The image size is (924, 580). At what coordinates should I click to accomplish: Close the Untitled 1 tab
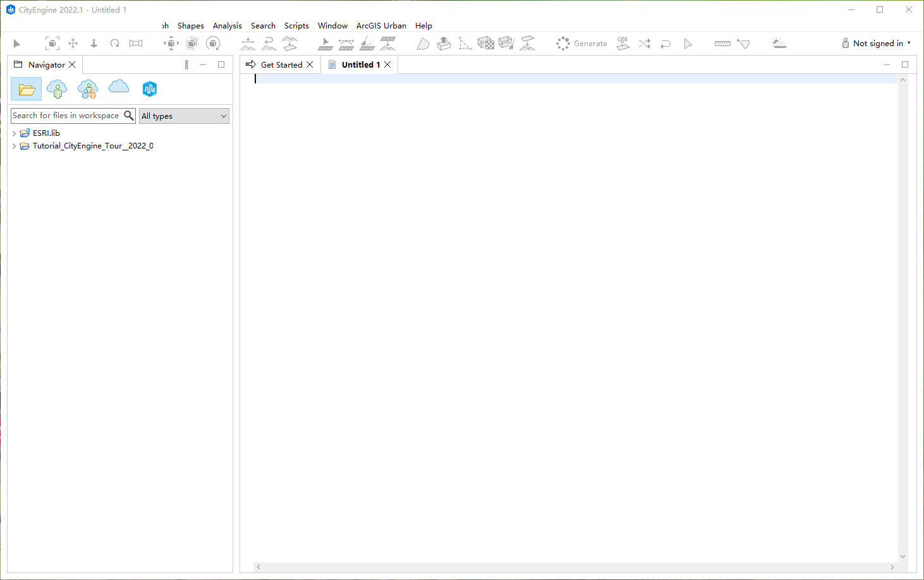pos(387,65)
